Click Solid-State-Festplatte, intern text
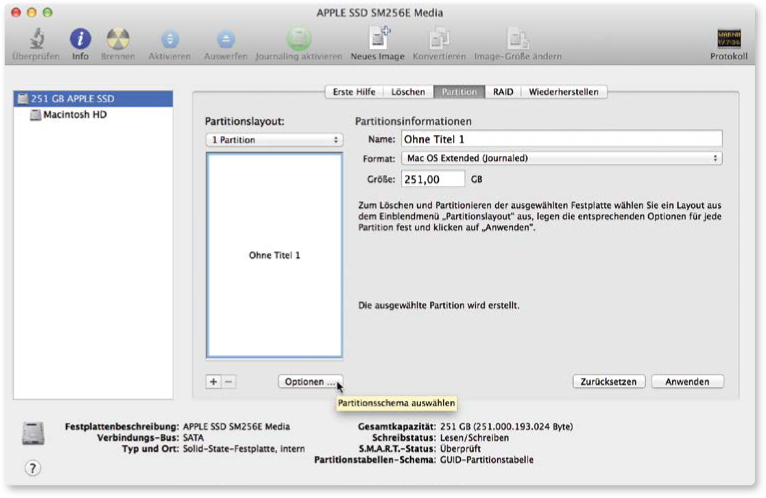Screen dimensions: 766x498 (244, 449)
